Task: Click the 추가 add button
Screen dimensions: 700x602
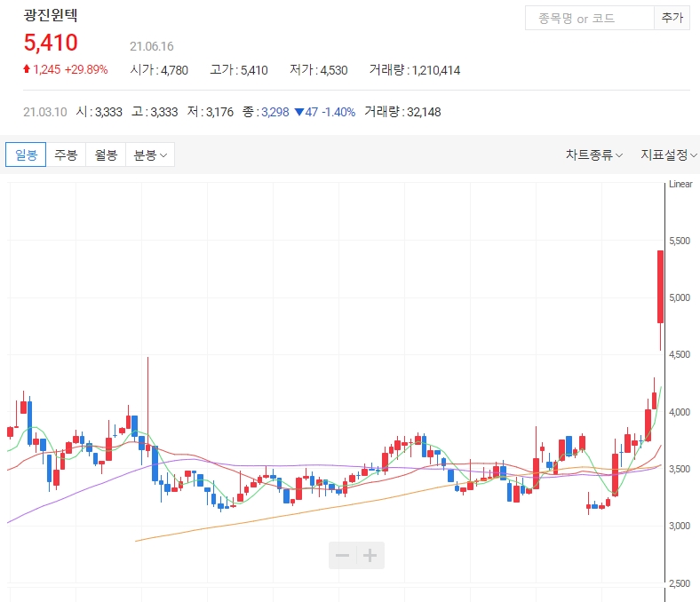Action: click(x=672, y=19)
